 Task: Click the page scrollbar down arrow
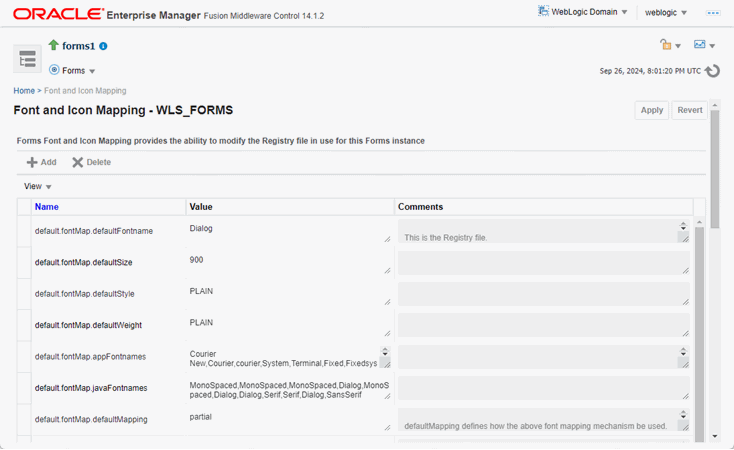(x=714, y=436)
